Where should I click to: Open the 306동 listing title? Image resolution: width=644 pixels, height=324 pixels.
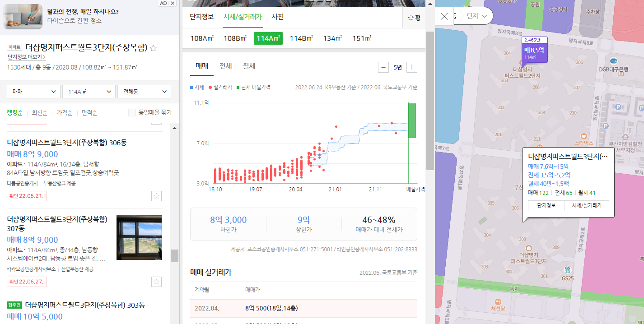[67, 143]
